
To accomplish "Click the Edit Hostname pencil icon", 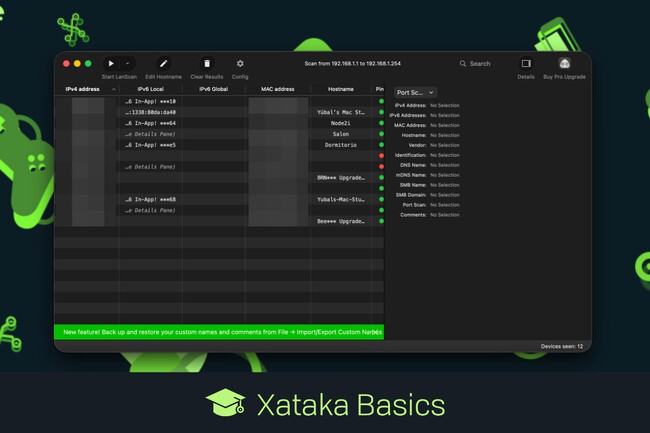I will [164, 63].
